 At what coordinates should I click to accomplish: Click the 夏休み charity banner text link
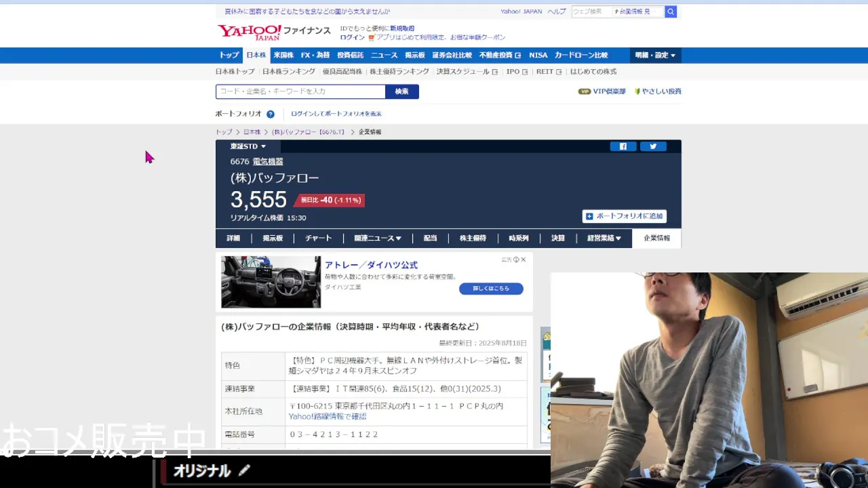pyautogui.click(x=307, y=12)
